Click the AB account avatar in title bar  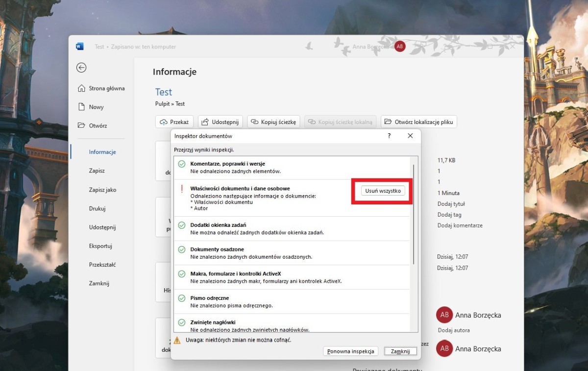click(x=400, y=47)
